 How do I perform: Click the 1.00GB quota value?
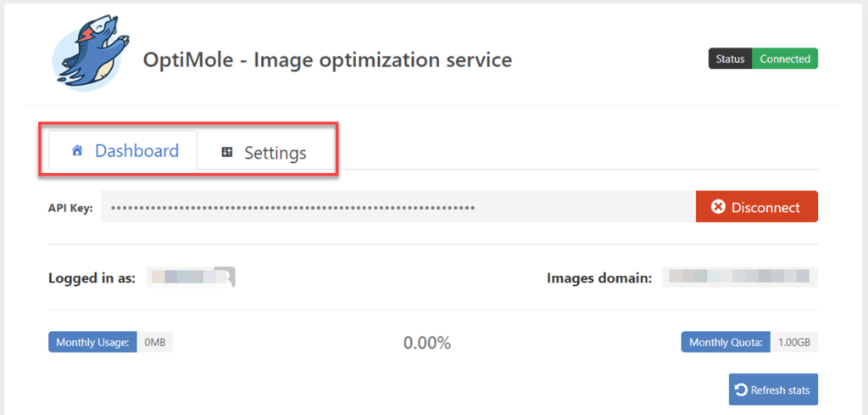pos(794,343)
